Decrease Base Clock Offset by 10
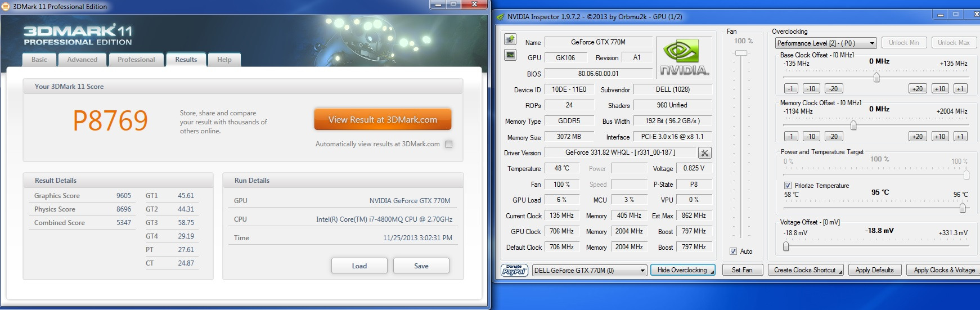Image resolution: width=980 pixels, height=310 pixels. 811,88
